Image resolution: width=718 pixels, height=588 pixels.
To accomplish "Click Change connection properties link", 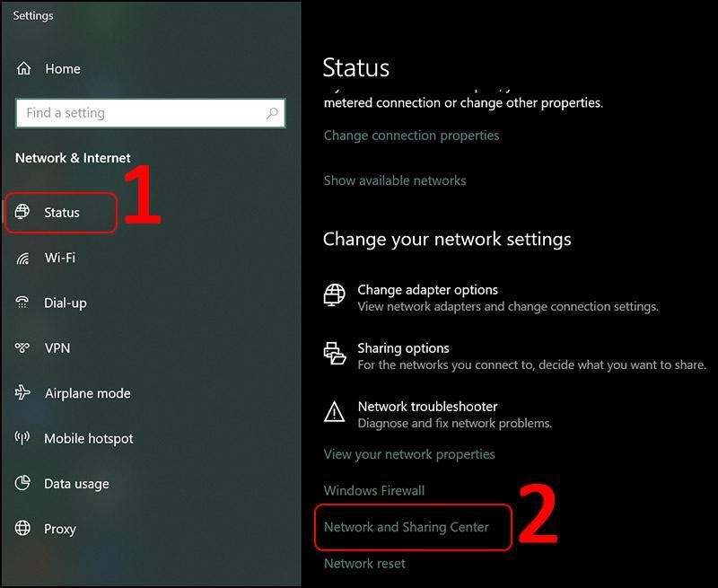I will point(411,136).
